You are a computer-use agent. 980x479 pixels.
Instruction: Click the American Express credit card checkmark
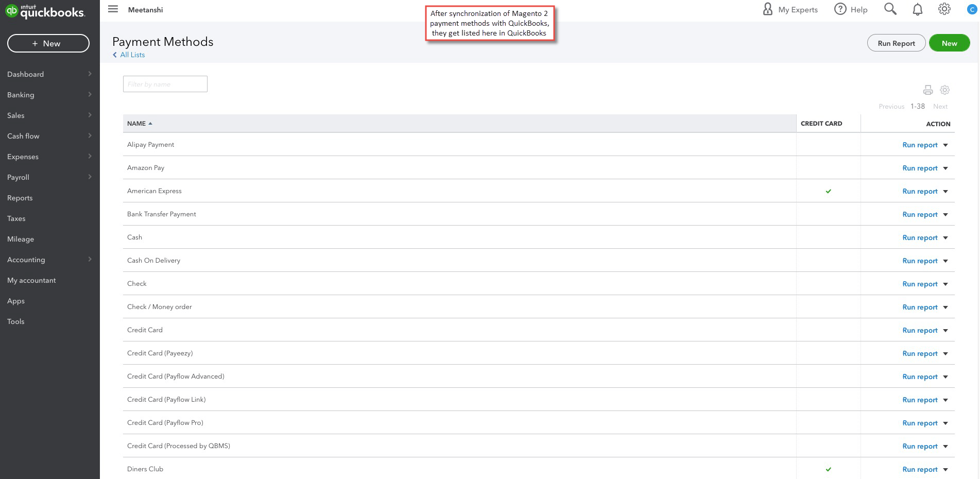click(x=829, y=191)
